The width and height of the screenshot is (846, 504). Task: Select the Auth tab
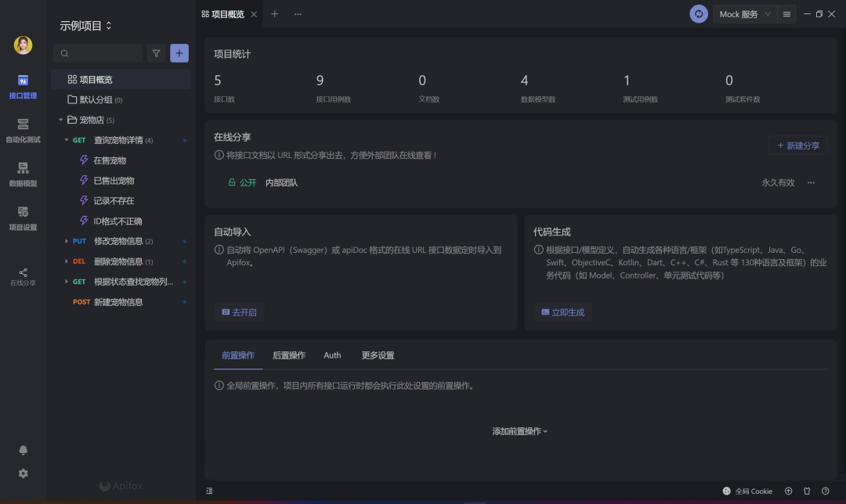332,355
